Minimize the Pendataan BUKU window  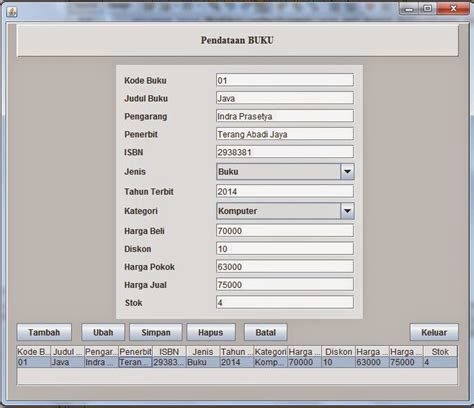409,8
